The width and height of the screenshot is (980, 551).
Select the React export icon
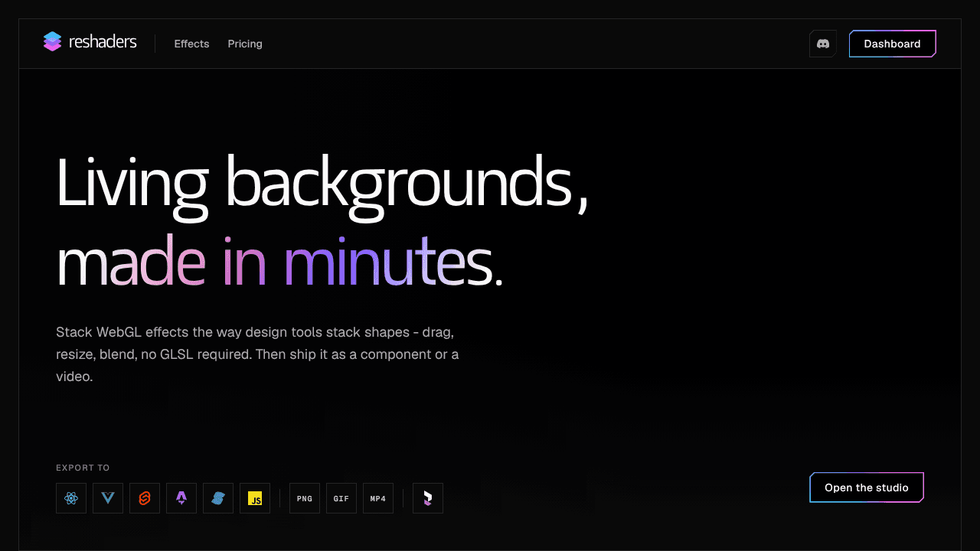pyautogui.click(x=71, y=498)
